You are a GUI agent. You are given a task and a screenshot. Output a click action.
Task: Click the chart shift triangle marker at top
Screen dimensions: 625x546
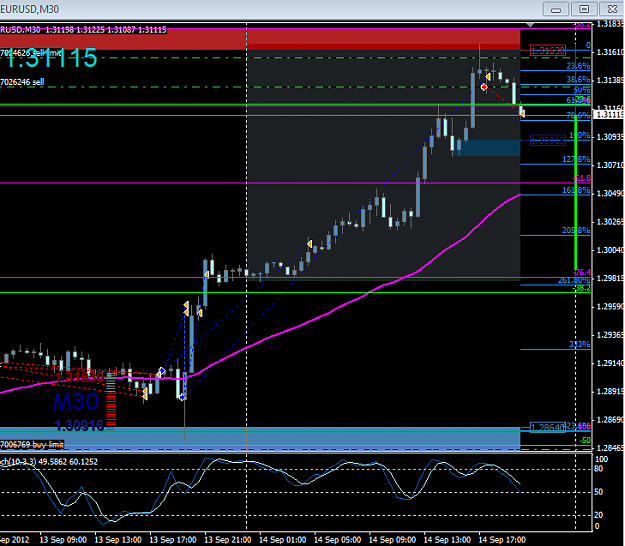click(x=530, y=25)
